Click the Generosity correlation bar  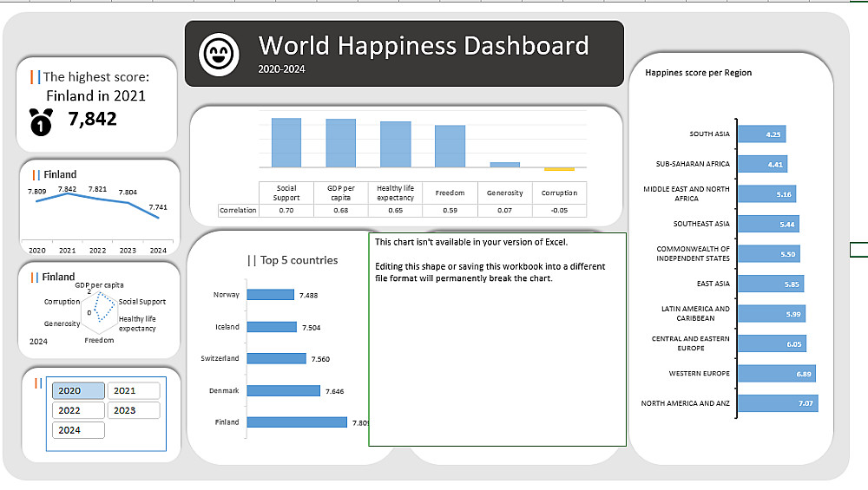coord(505,165)
